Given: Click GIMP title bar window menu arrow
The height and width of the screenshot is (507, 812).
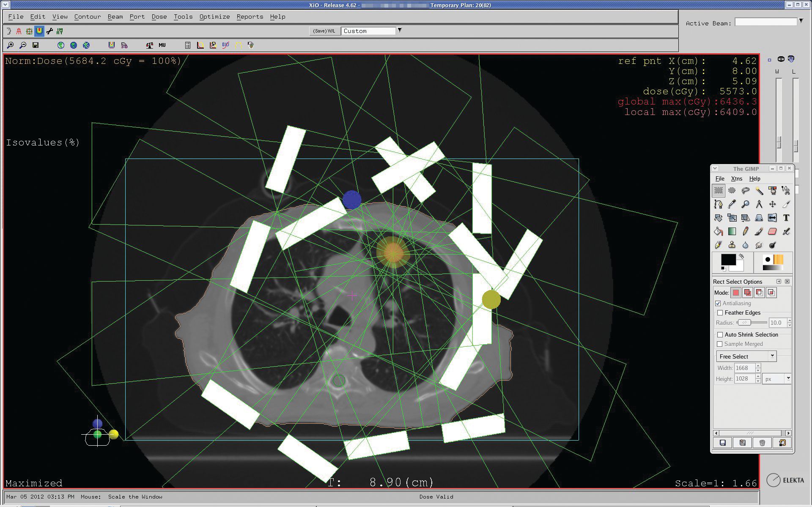Looking at the screenshot, I should [715, 169].
